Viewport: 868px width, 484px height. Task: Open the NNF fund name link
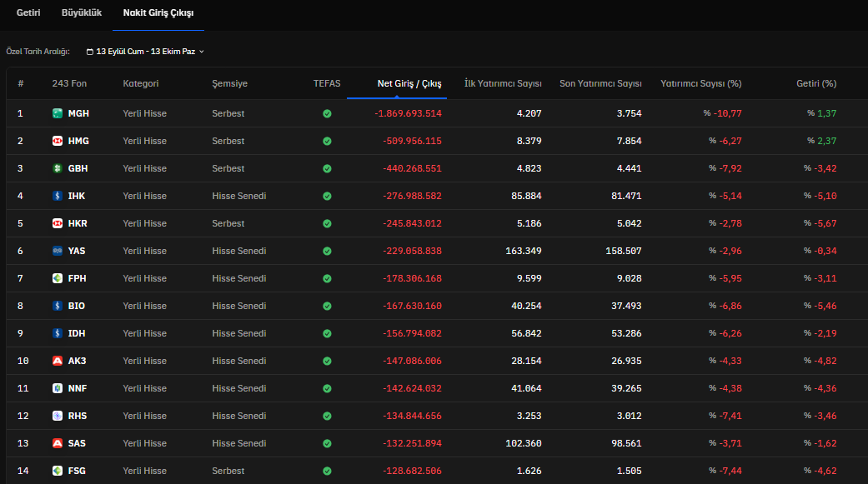pos(78,388)
